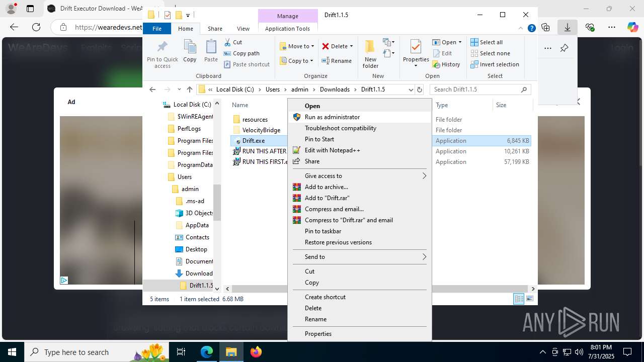Switch to details view button
This screenshot has width=644, height=362.
pos(519,299)
